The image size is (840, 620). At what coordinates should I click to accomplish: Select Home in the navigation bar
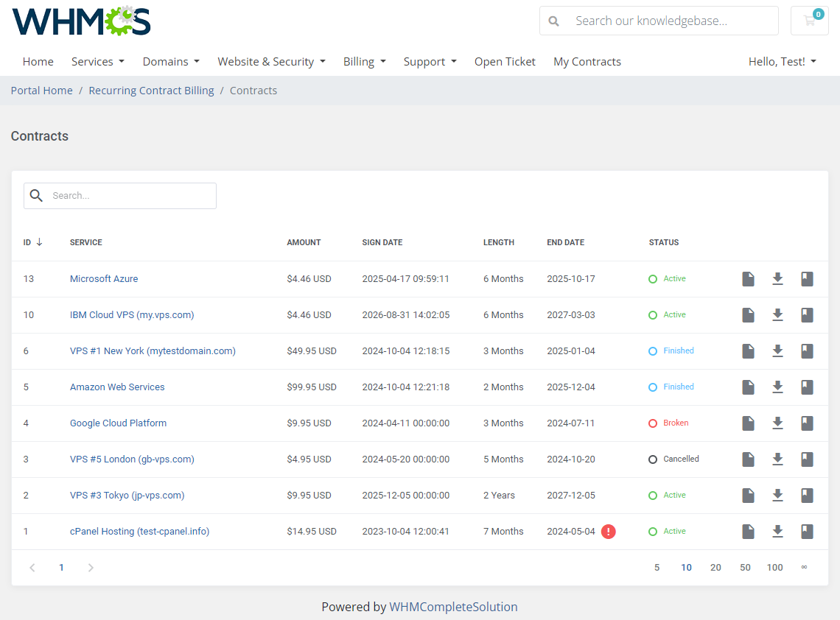pyautogui.click(x=38, y=61)
